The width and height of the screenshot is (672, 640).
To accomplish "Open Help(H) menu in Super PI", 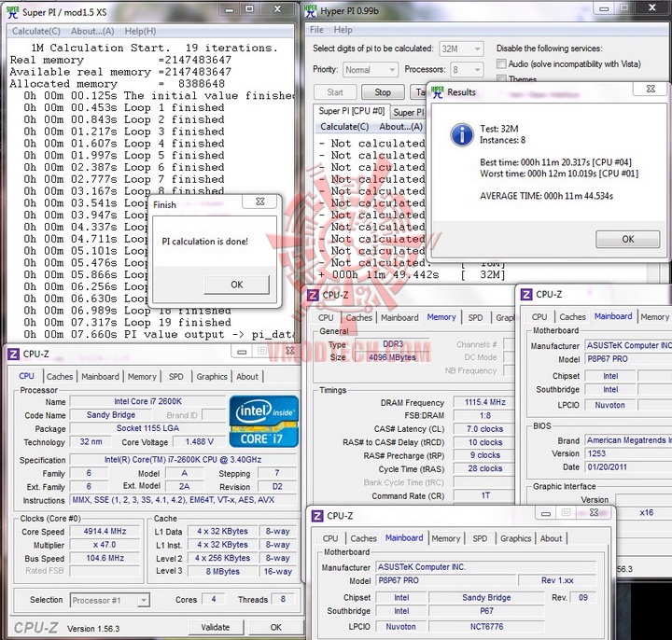I will click(140, 31).
